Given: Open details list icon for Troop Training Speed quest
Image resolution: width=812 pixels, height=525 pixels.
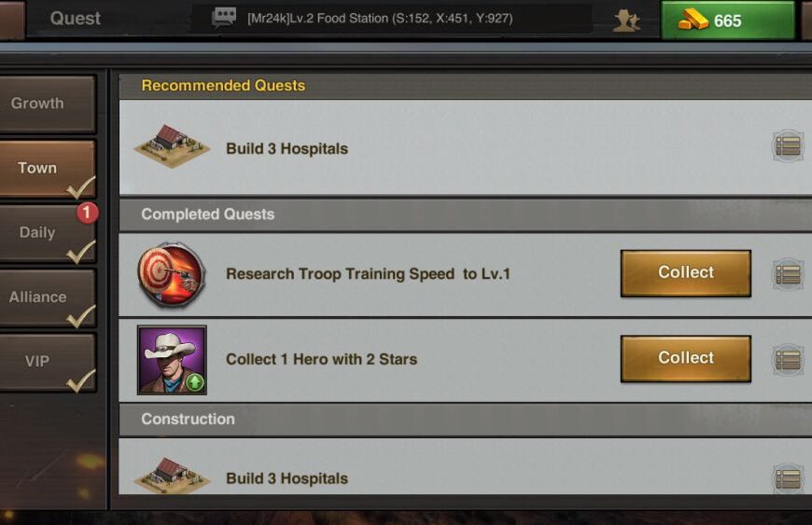Looking at the screenshot, I should pos(788,274).
